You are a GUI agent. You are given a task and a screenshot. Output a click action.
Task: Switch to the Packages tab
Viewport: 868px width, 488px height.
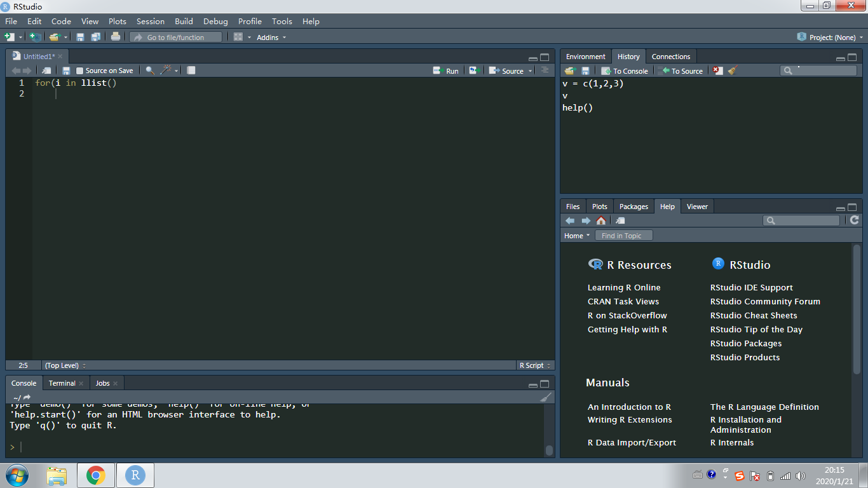point(634,207)
